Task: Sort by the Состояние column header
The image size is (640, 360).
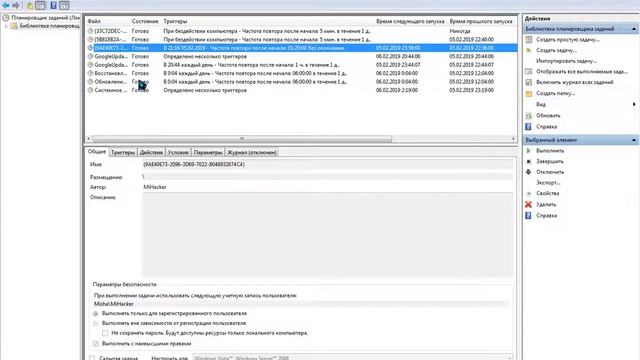Action: tap(145, 21)
